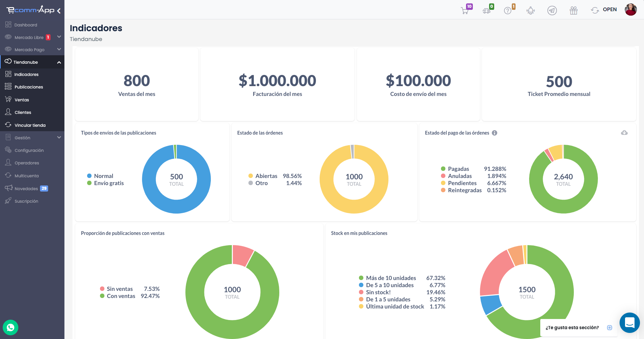Open the user profile avatar
Image resolution: width=644 pixels, height=339 pixels.
pos(631,9)
